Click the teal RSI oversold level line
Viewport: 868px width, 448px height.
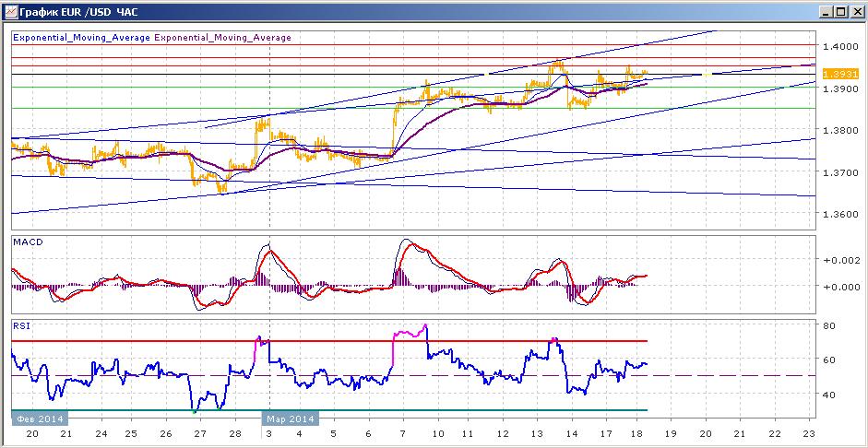329,410
